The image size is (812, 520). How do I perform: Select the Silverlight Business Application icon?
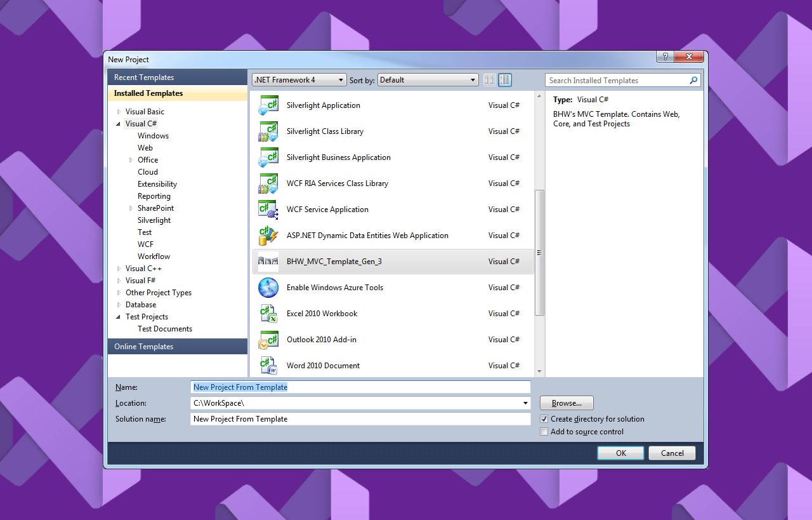pos(268,157)
